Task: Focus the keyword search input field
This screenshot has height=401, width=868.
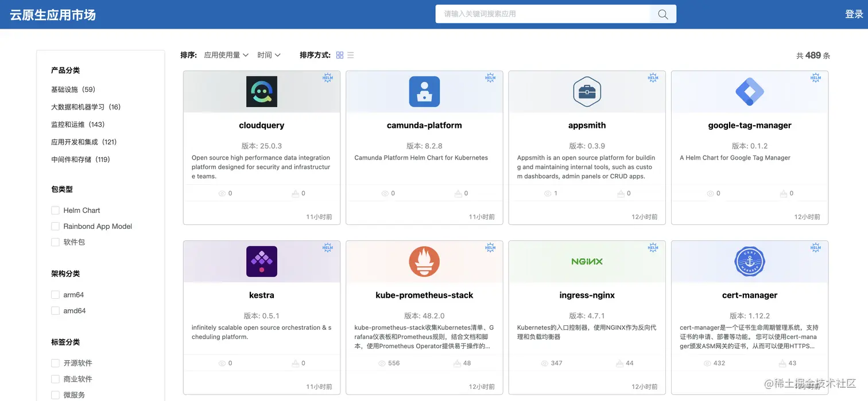Action: 542,14
